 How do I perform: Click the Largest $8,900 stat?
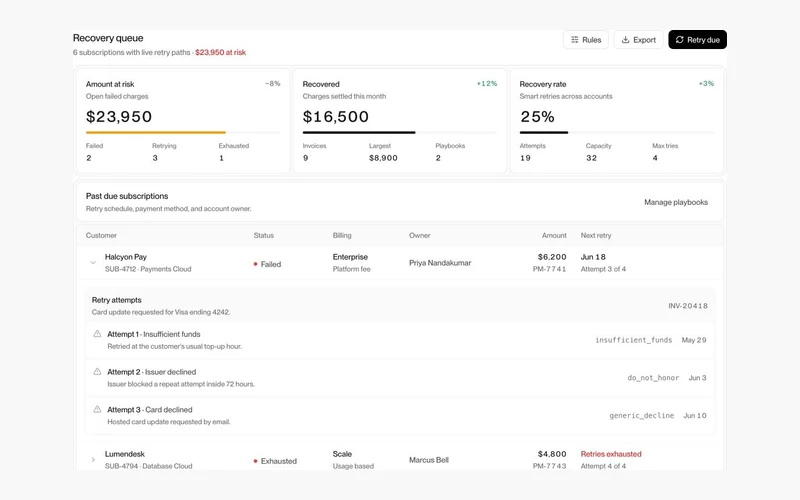pos(383,152)
